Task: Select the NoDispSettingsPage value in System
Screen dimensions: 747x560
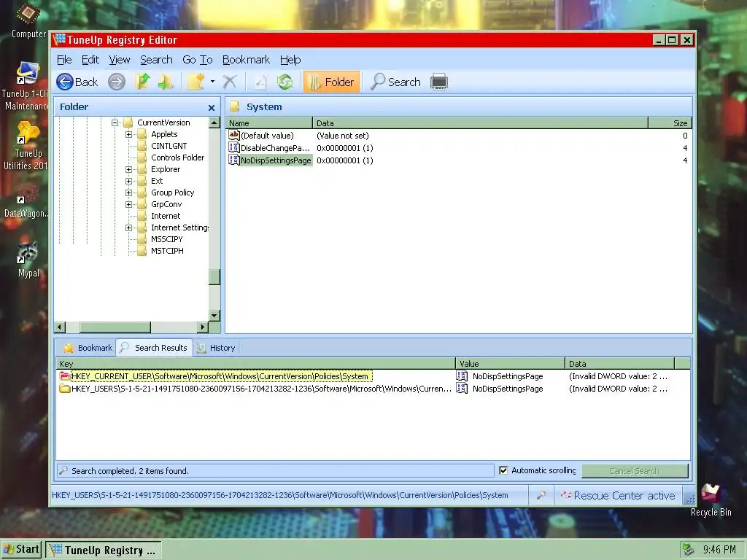Action: pyautogui.click(x=275, y=160)
